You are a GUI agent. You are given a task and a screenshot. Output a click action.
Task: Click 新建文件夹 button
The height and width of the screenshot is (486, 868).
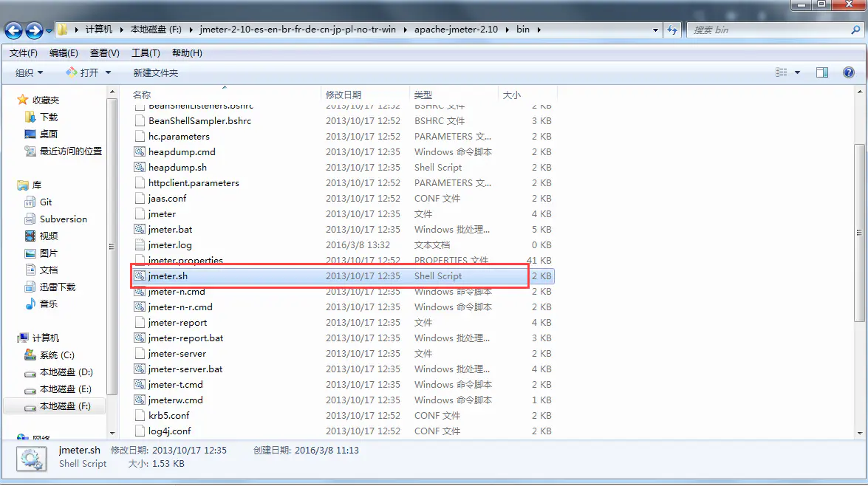156,72
